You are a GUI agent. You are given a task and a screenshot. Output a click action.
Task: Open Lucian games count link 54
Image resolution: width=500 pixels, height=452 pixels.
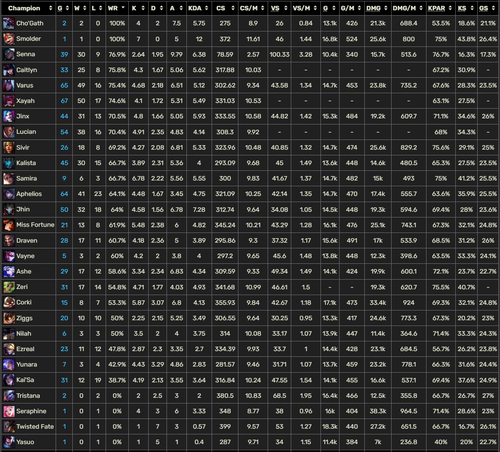[x=64, y=132]
